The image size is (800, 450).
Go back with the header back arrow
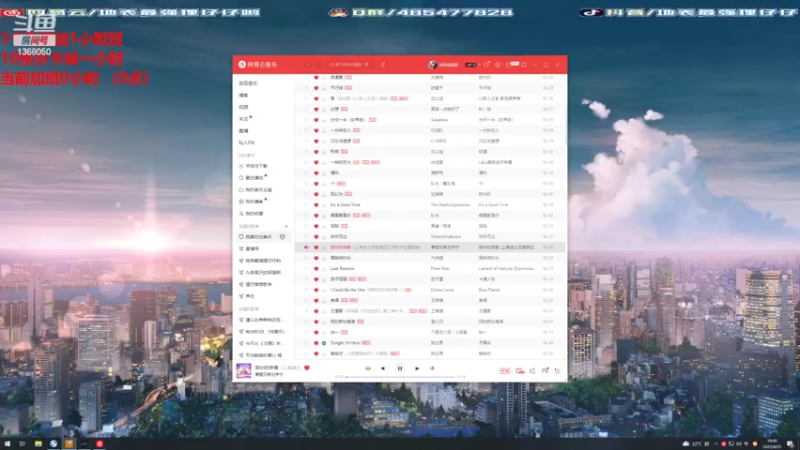click(307, 65)
